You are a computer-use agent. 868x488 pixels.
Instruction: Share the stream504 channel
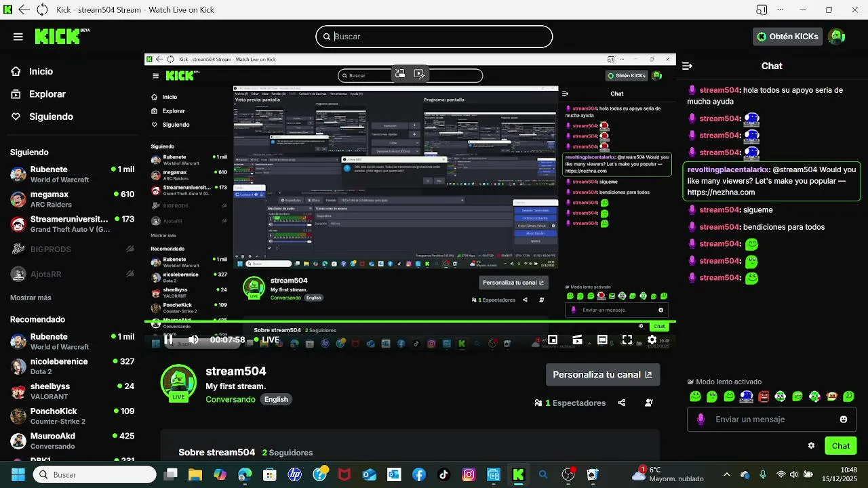(x=622, y=403)
